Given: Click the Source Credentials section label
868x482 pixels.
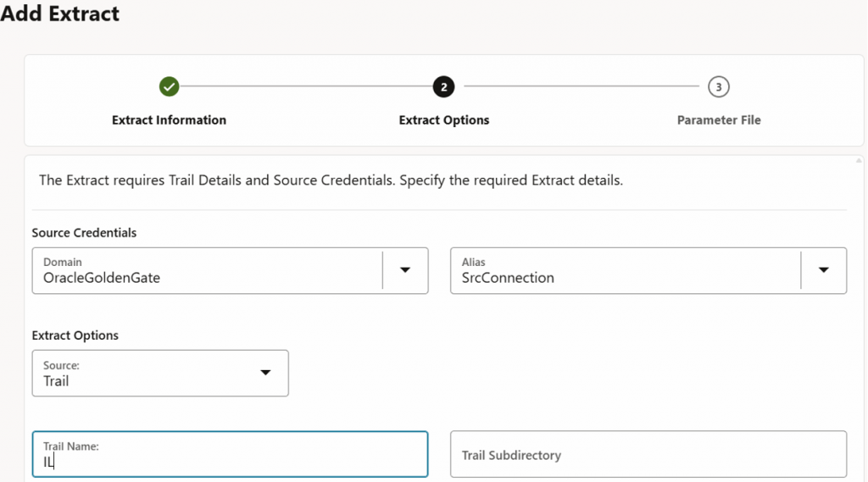Looking at the screenshot, I should [x=84, y=233].
